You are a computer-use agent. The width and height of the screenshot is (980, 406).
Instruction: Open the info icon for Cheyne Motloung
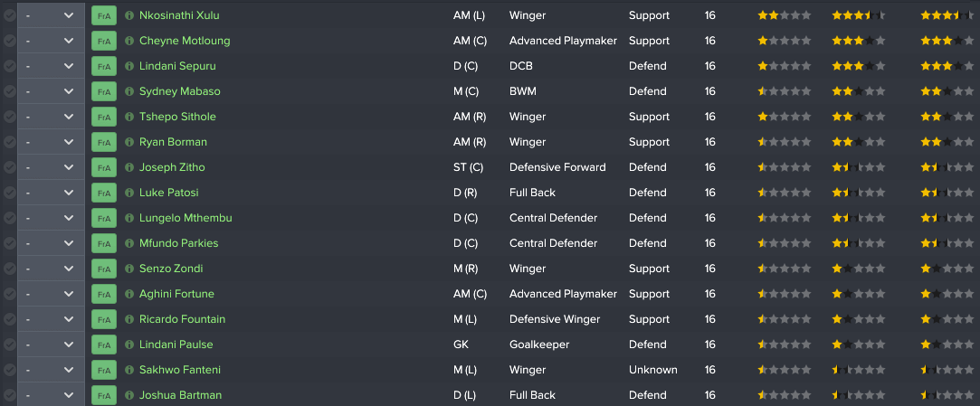(x=129, y=41)
